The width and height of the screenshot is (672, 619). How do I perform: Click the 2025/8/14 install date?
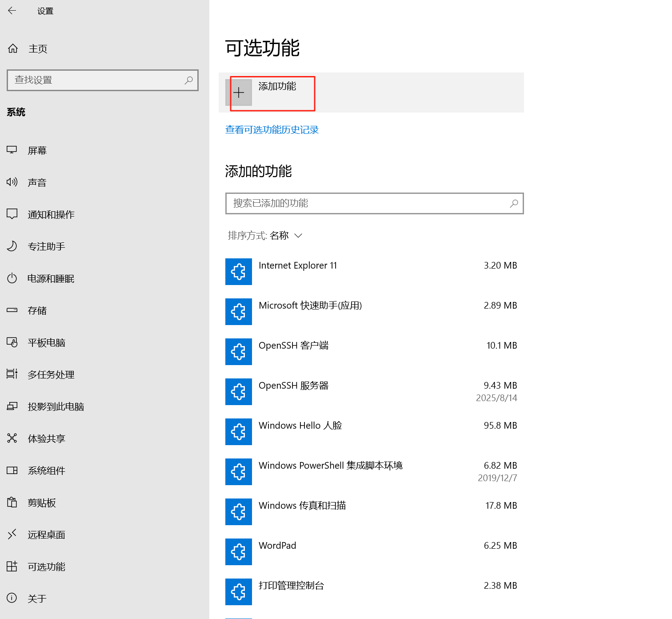click(496, 398)
